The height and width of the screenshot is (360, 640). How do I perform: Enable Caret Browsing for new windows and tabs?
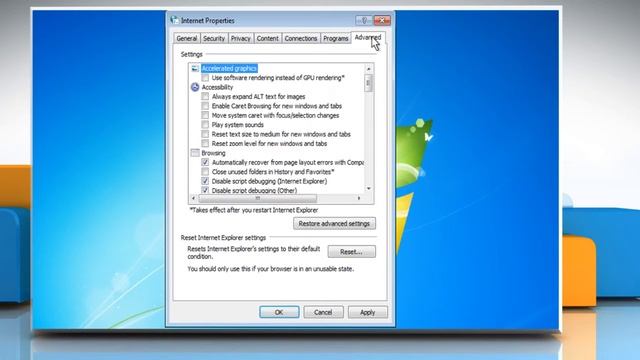coord(205,106)
